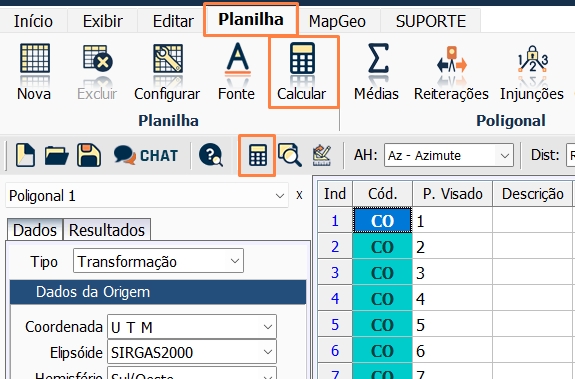Click the Cód. column header
Screen dimensions: 575x379
click(382, 194)
